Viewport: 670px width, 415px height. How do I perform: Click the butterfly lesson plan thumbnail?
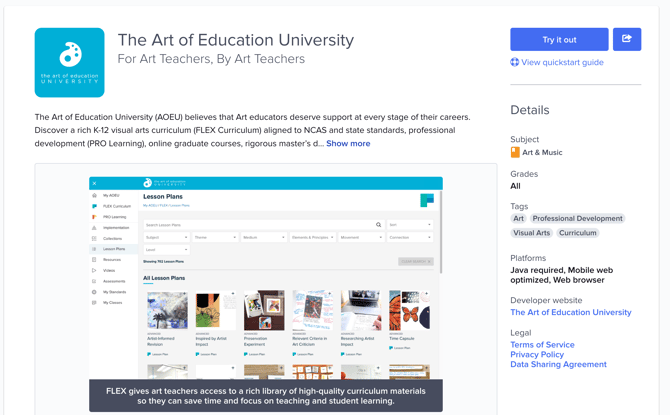410,312
